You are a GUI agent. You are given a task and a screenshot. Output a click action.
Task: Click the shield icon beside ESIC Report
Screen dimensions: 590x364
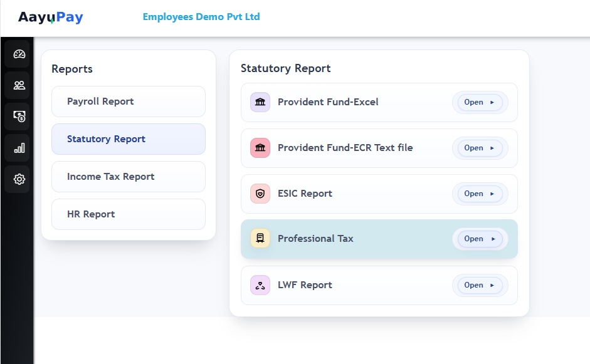click(x=260, y=194)
